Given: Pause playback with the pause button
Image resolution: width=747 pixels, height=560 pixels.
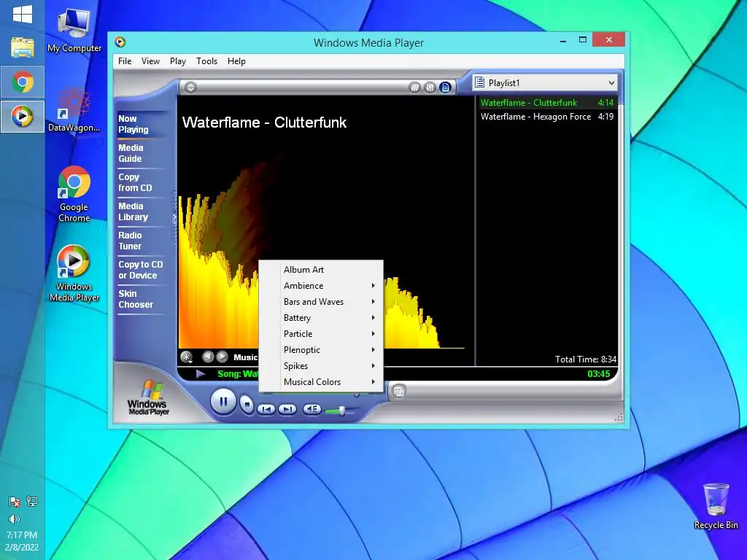Looking at the screenshot, I should 223,402.
